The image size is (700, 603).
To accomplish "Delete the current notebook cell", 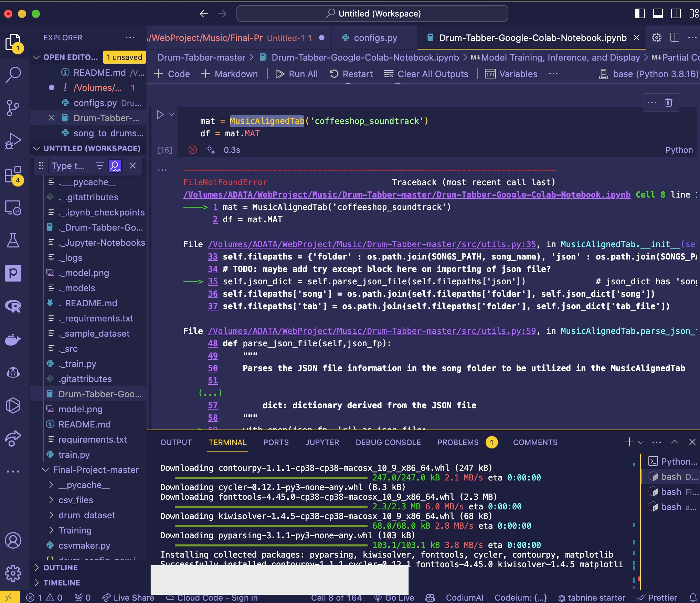I will click(x=668, y=103).
